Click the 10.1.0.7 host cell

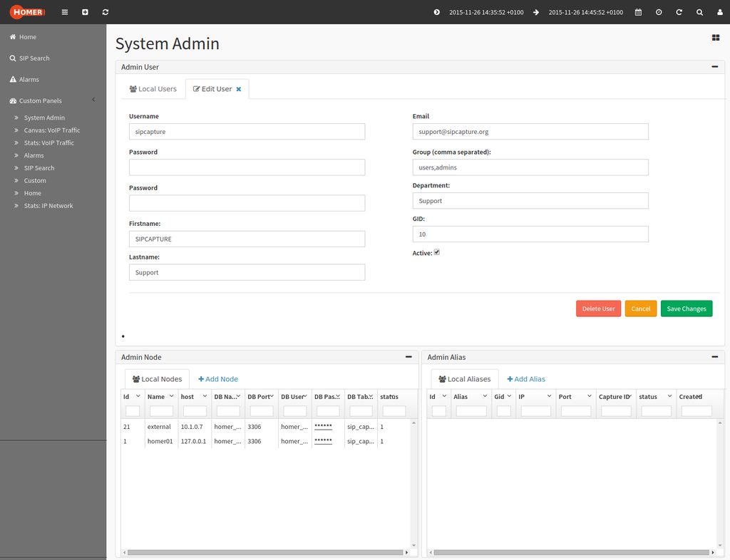(x=192, y=427)
